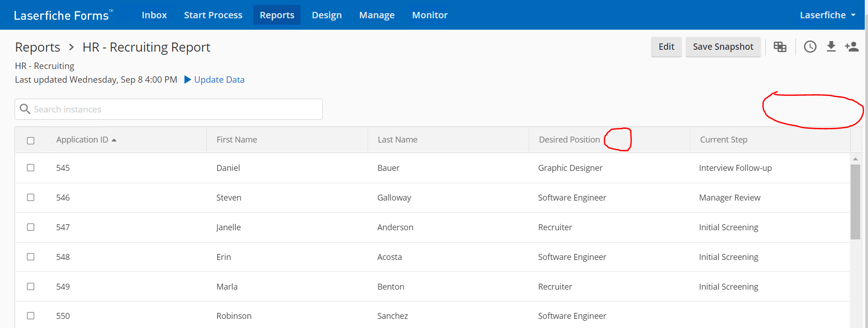Check the box for application 545
Viewport: 868px width, 328px height.
(x=31, y=168)
